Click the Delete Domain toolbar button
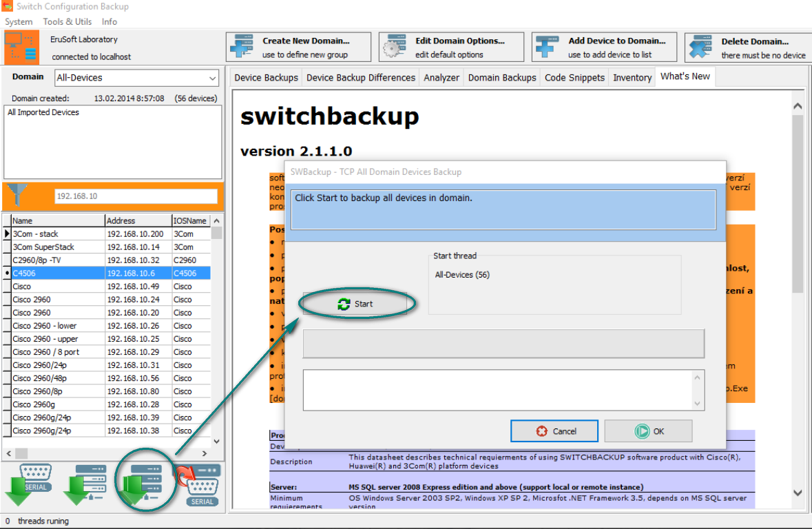This screenshot has height=529, width=812. point(749,47)
